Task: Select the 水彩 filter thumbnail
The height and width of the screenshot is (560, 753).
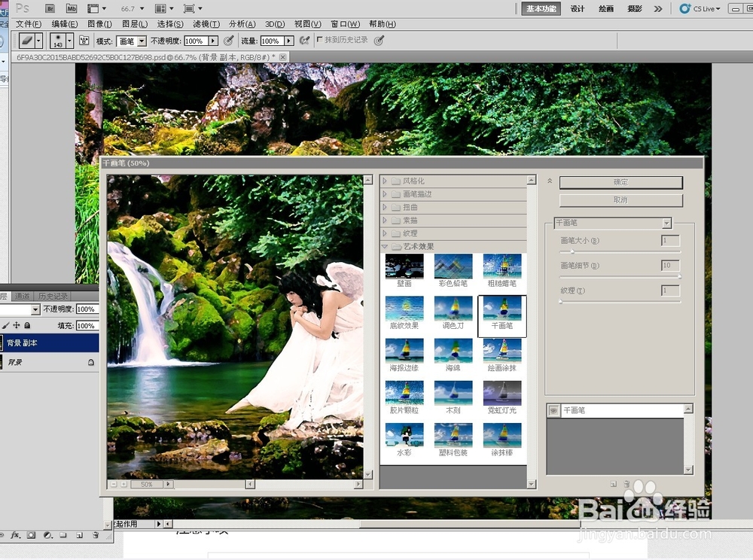Action: (x=404, y=435)
